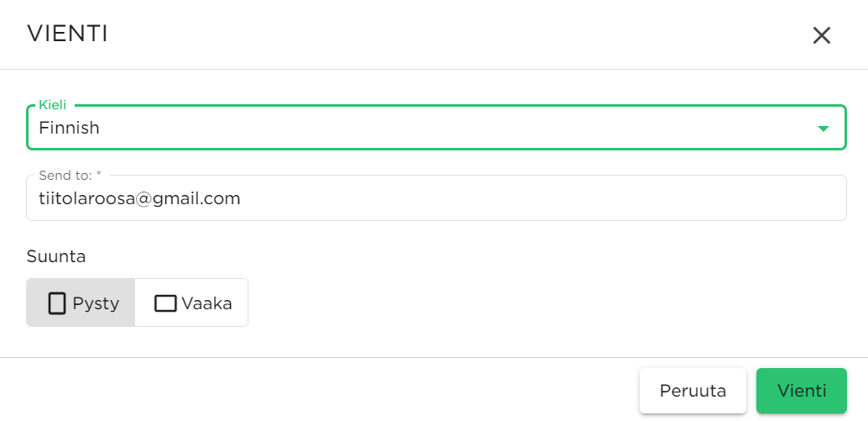The height and width of the screenshot is (421, 868).
Task: Click the Finnish value in the language selector
Action: click(x=69, y=128)
